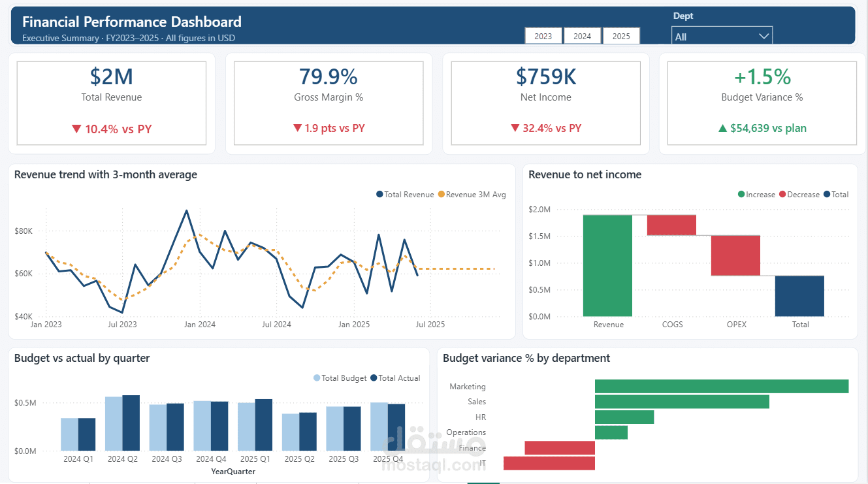Click the 2024 Q1 Total Actual bar
868x484 pixels.
87,434
